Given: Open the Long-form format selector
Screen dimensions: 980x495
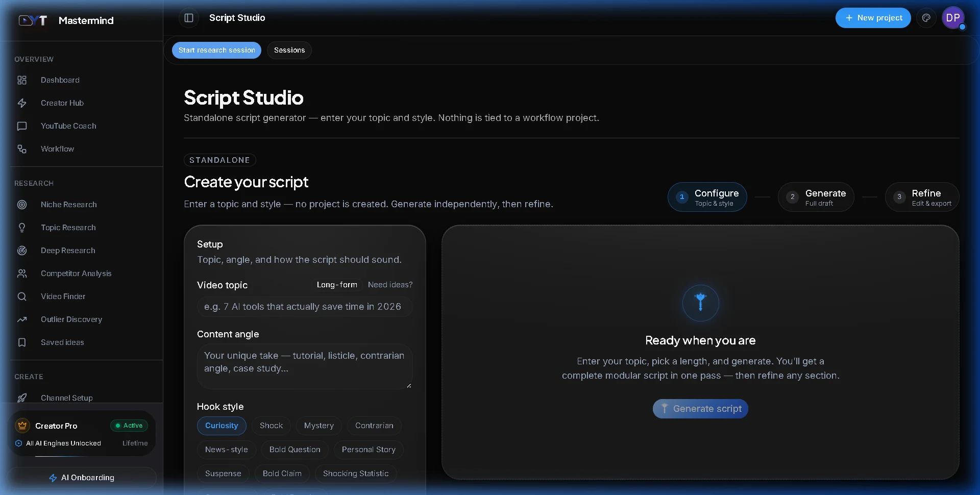Looking at the screenshot, I should pos(337,285).
